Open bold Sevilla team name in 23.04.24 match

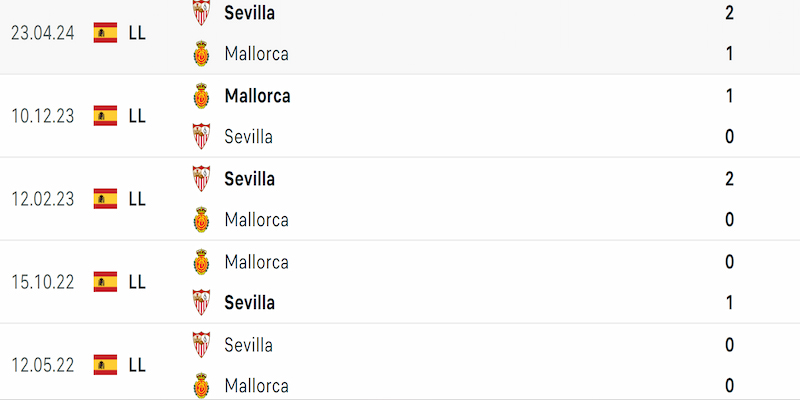[249, 13]
